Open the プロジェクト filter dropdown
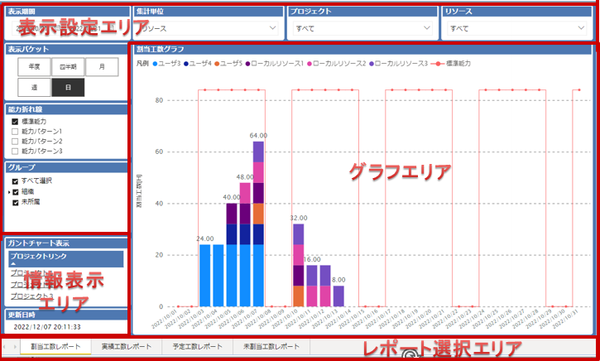This screenshot has width=600, height=361. click(362, 28)
